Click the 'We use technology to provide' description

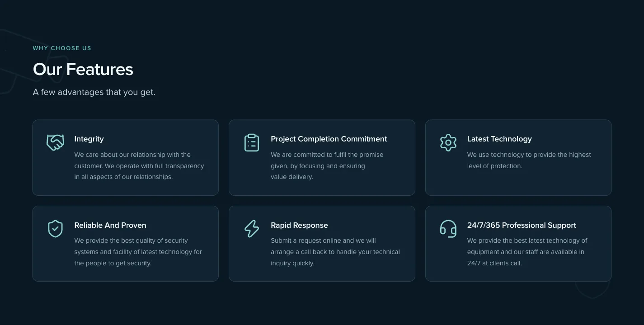(x=529, y=160)
